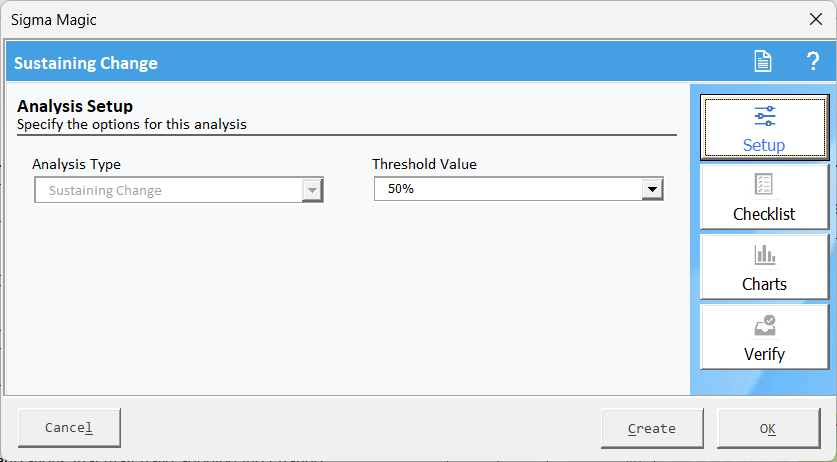Click the question mark help icon
This screenshot has width=837, height=462.
coord(812,61)
